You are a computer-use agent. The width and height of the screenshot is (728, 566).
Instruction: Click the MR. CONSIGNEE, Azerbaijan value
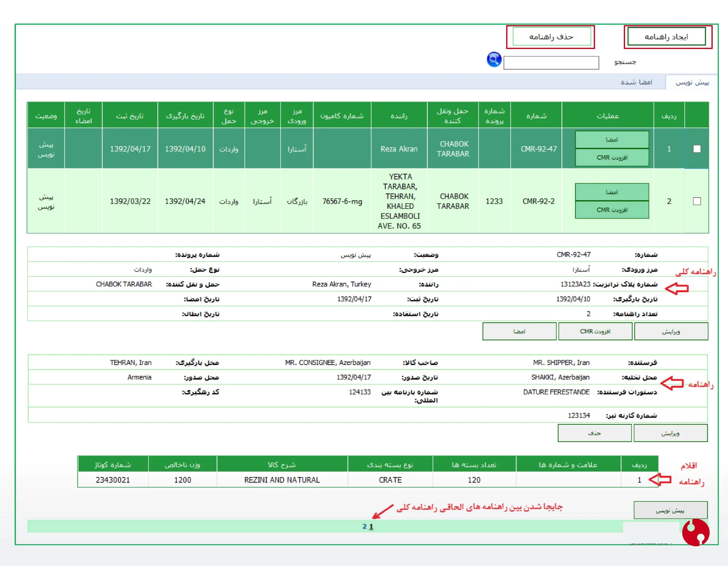point(328,362)
